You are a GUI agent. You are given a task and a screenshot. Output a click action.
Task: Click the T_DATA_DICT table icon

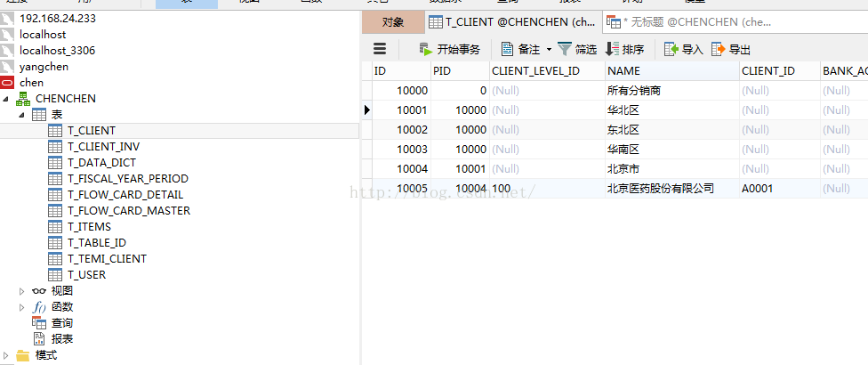55,163
